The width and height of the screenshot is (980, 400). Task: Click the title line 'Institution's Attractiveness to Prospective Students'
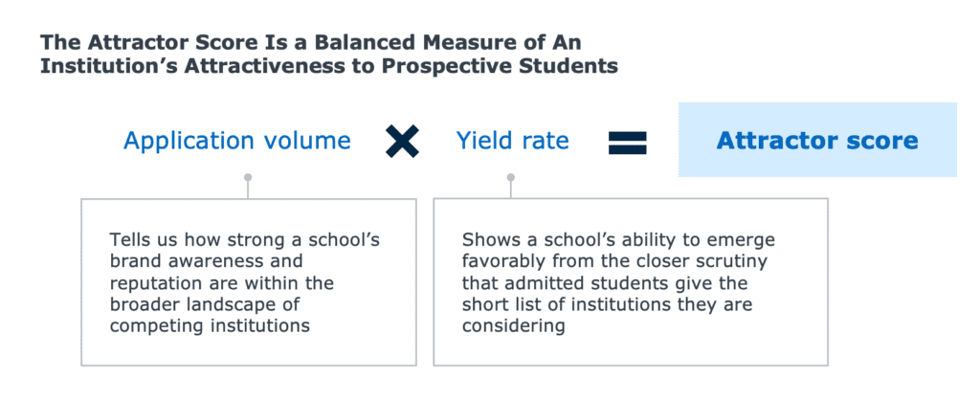pyautogui.click(x=329, y=66)
